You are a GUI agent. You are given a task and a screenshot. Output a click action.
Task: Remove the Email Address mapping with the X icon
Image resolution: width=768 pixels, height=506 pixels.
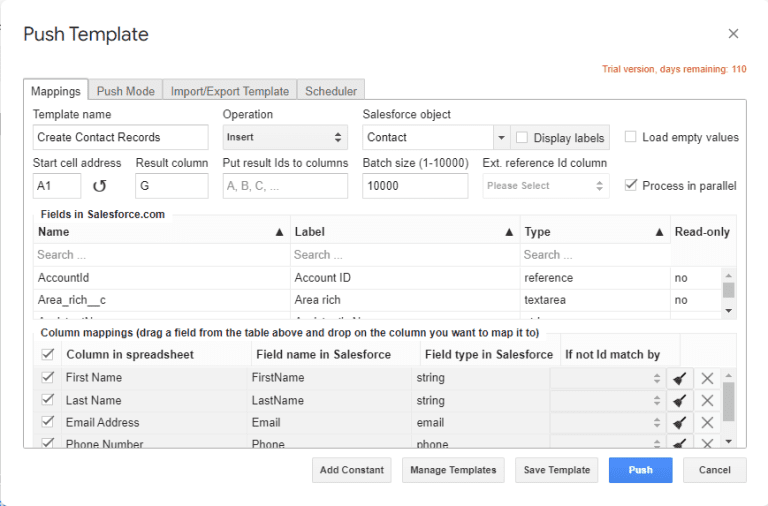tap(707, 423)
